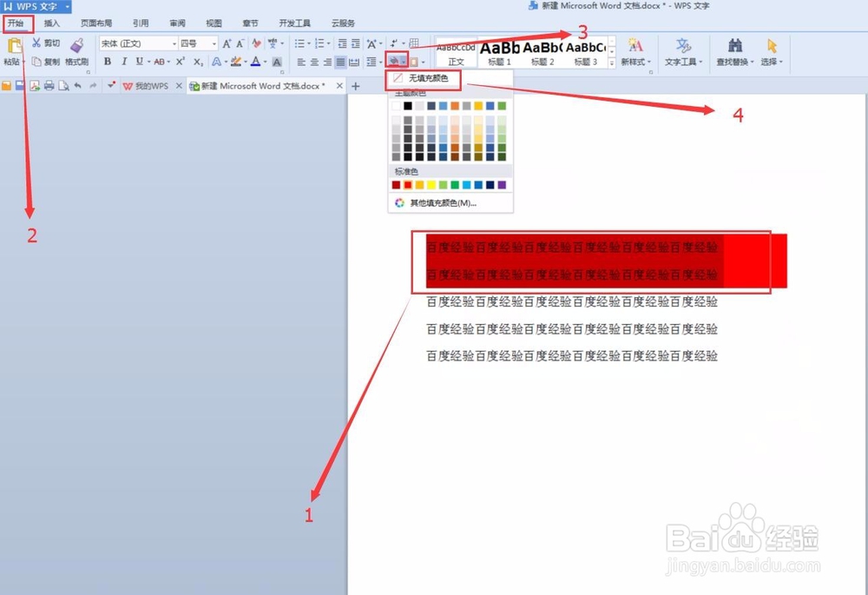The height and width of the screenshot is (595, 868).
Task: Open the font size 四号 dropdown
Action: pyautogui.click(x=214, y=43)
